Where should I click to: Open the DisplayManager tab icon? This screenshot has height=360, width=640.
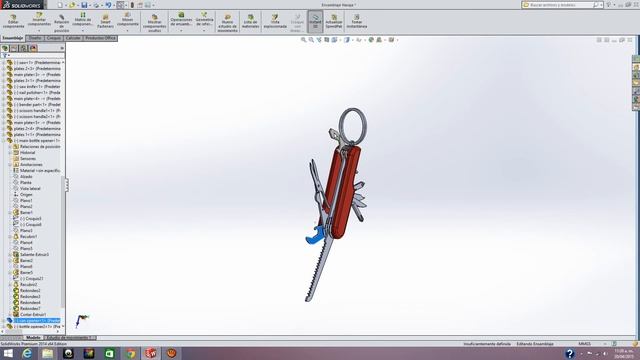[33, 48]
